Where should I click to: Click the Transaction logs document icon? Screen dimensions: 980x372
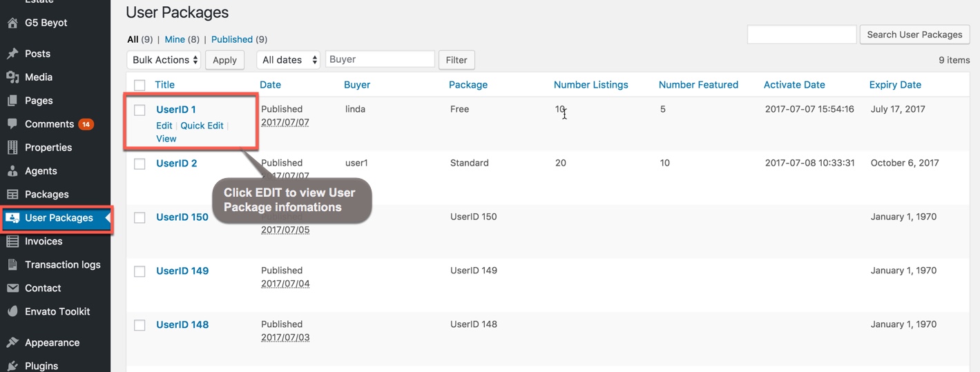12,265
